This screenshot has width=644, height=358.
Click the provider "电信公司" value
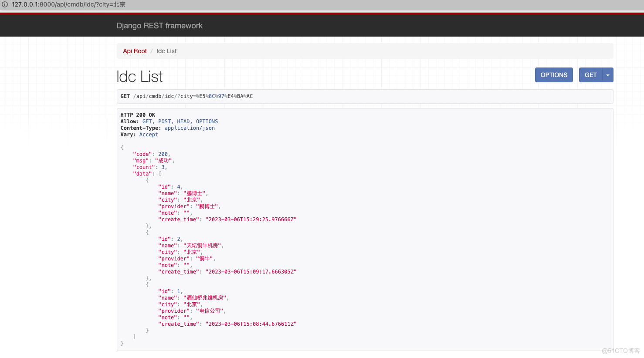[x=210, y=311]
